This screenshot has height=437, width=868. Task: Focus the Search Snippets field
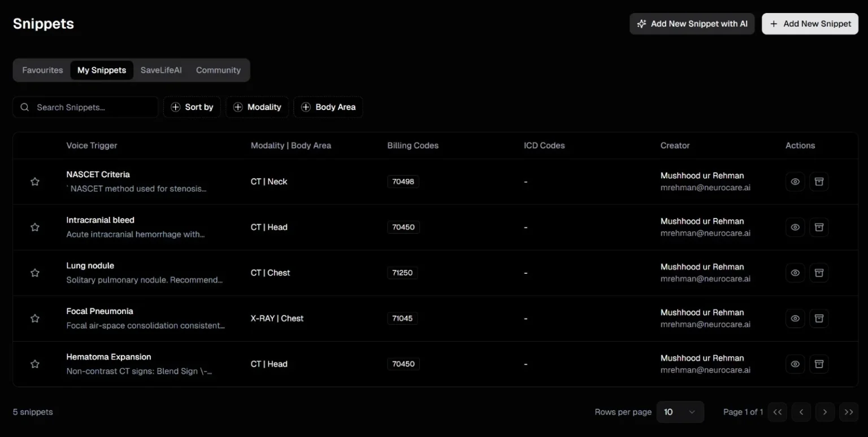coord(90,107)
